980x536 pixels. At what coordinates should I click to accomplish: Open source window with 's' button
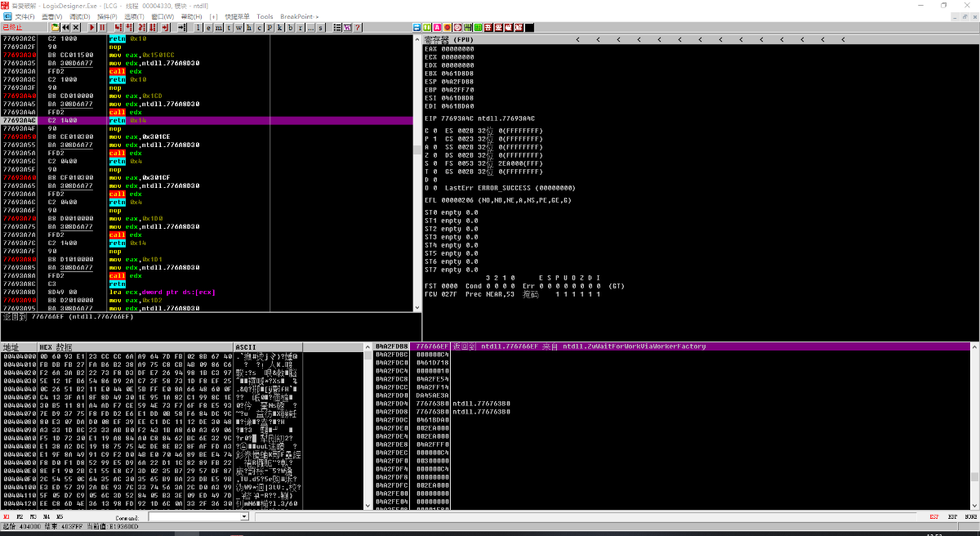[320, 27]
